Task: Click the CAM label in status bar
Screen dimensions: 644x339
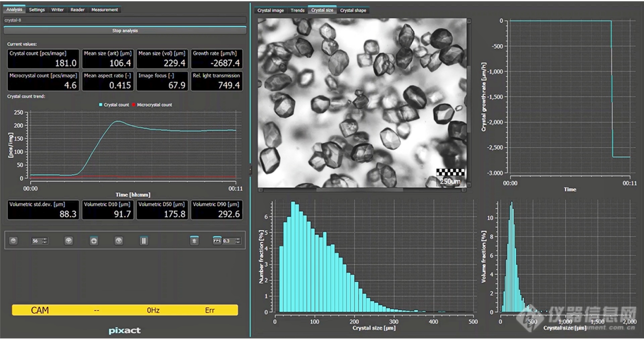Action: coord(40,310)
